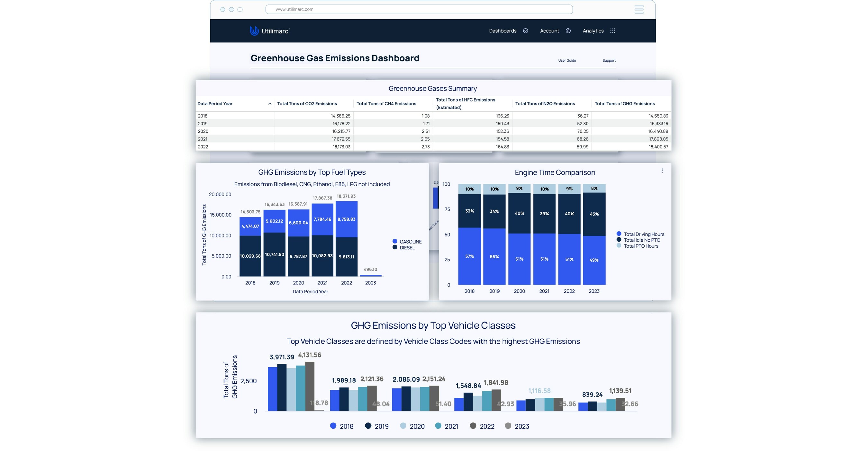Toggle the GASOLINE series in fuel type legend
868x454 pixels.
point(394,241)
